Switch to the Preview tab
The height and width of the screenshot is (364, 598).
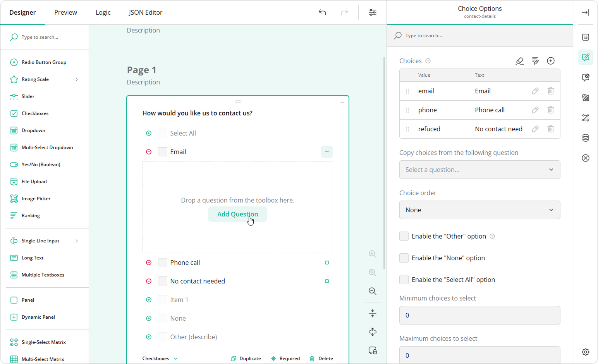(65, 12)
